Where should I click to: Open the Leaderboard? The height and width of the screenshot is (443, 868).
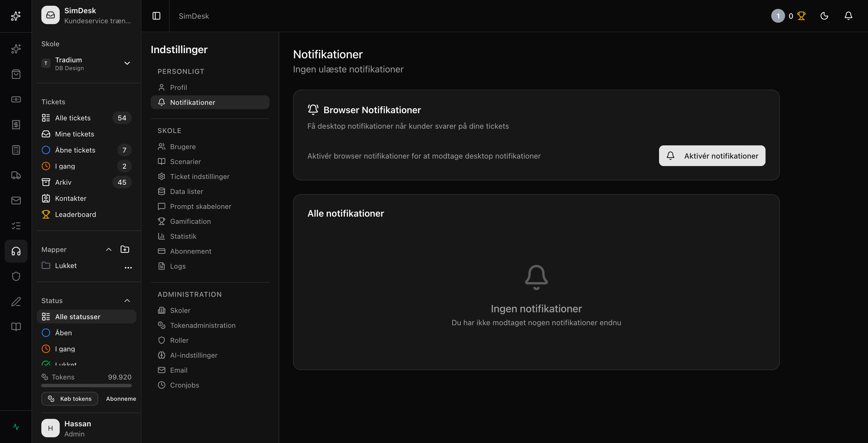(x=86, y=214)
